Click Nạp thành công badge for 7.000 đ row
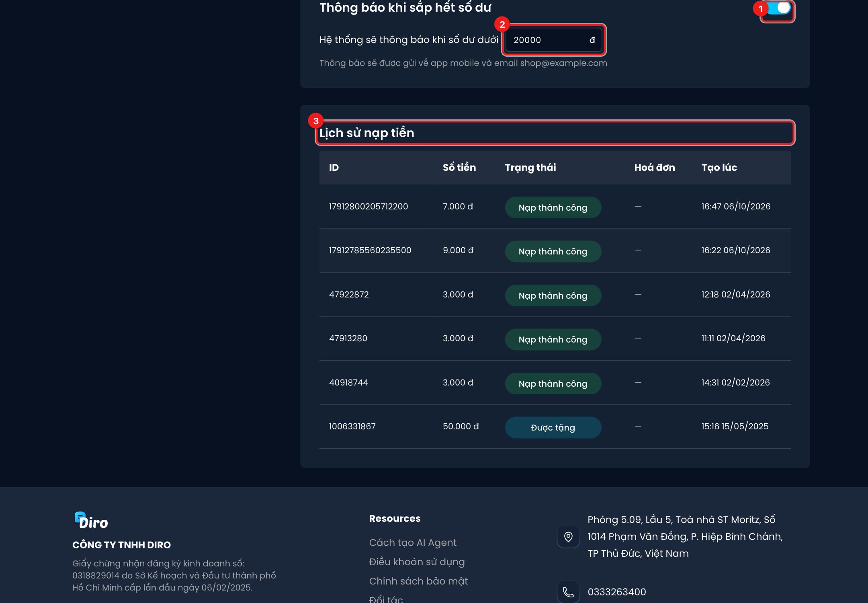868x603 pixels. click(x=553, y=207)
